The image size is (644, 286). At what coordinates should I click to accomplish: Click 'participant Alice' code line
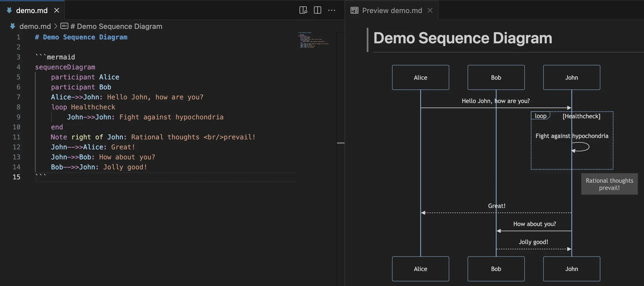[x=85, y=77]
